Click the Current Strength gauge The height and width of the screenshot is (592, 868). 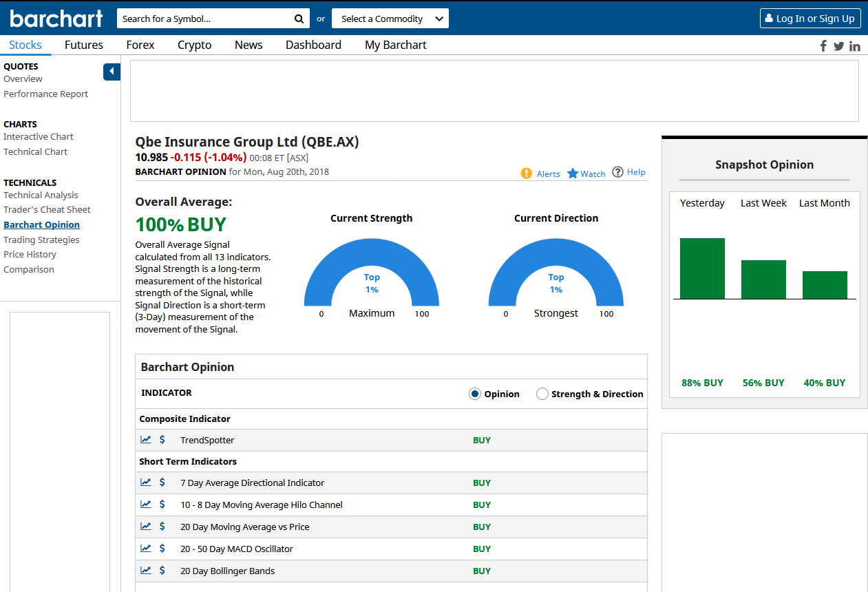click(x=372, y=272)
